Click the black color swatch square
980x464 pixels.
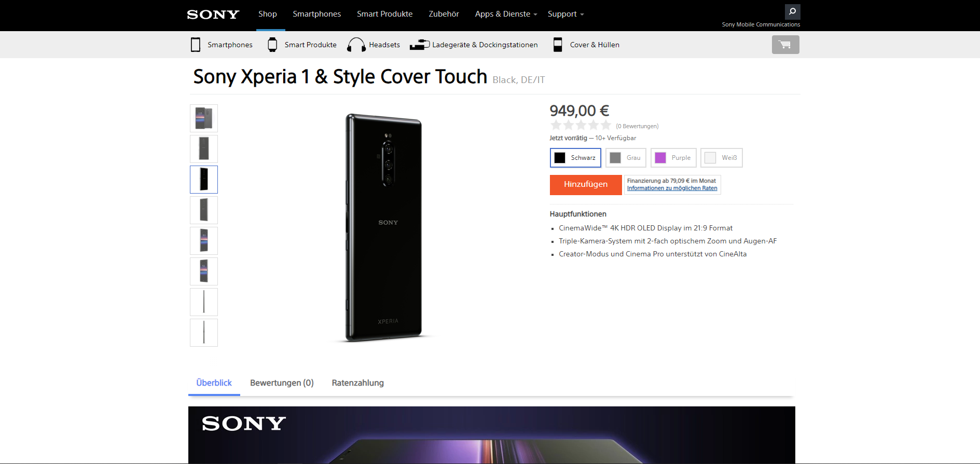[x=560, y=158]
